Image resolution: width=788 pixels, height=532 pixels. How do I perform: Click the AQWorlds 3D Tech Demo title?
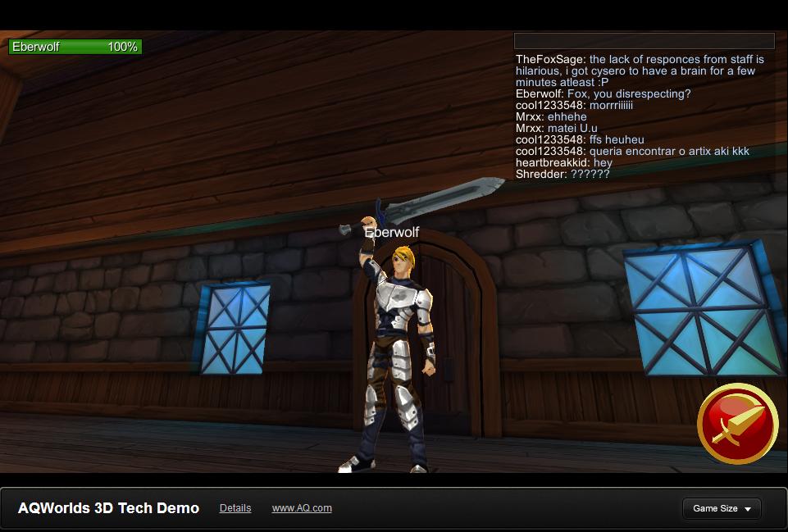point(108,508)
